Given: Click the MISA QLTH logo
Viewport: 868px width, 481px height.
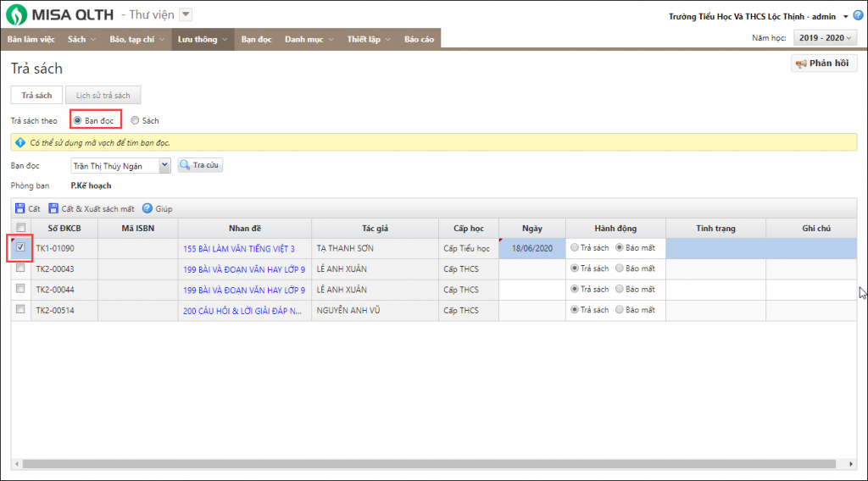Looking at the screenshot, I should (x=60, y=14).
